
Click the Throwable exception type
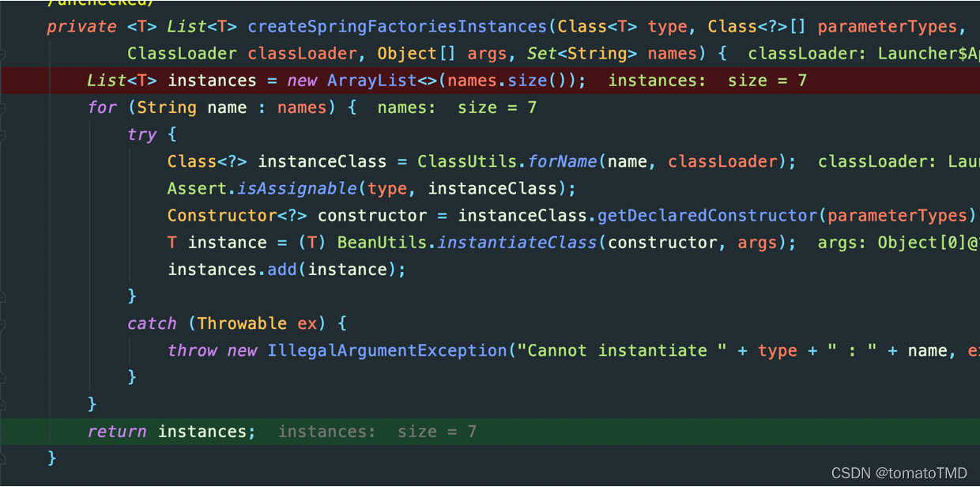click(243, 323)
